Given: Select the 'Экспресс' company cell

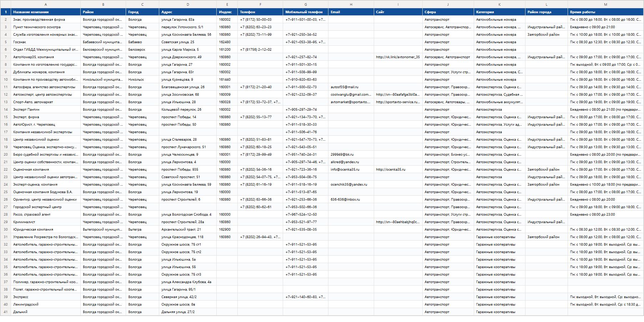Looking at the screenshot, I should (x=46, y=297).
